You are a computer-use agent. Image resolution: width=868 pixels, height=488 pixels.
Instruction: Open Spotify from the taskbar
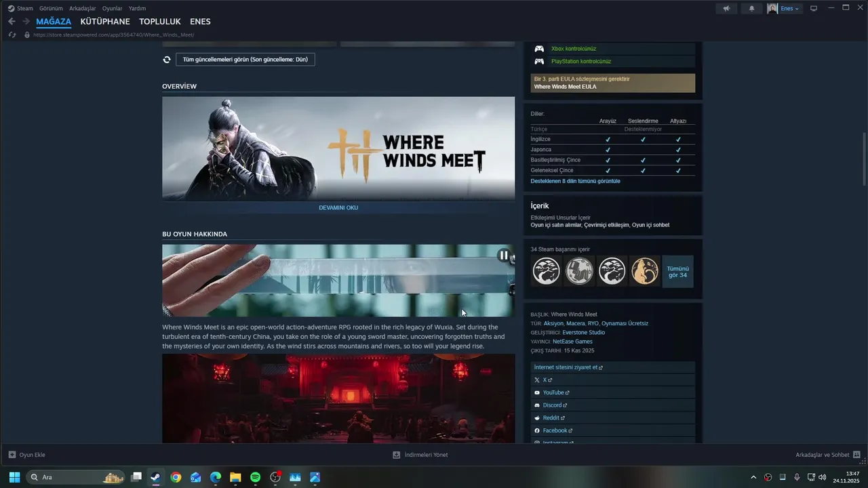click(x=255, y=477)
